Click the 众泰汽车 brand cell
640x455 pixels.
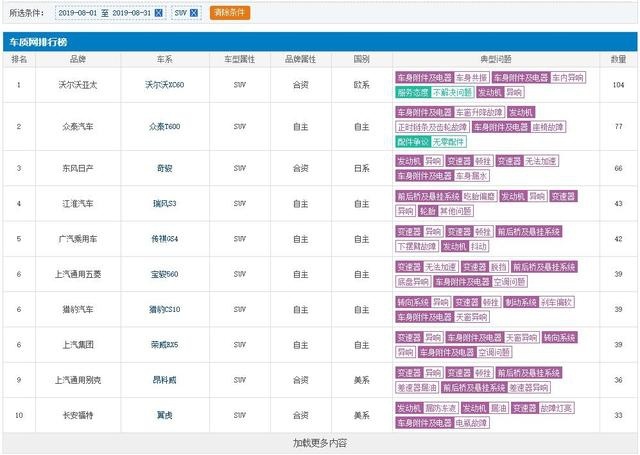pyautogui.click(x=78, y=127)
